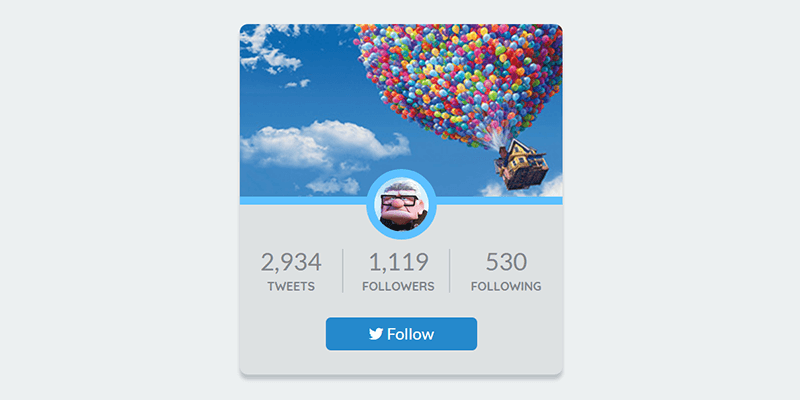Click the 2,934 tweets count

pos(291,262)
